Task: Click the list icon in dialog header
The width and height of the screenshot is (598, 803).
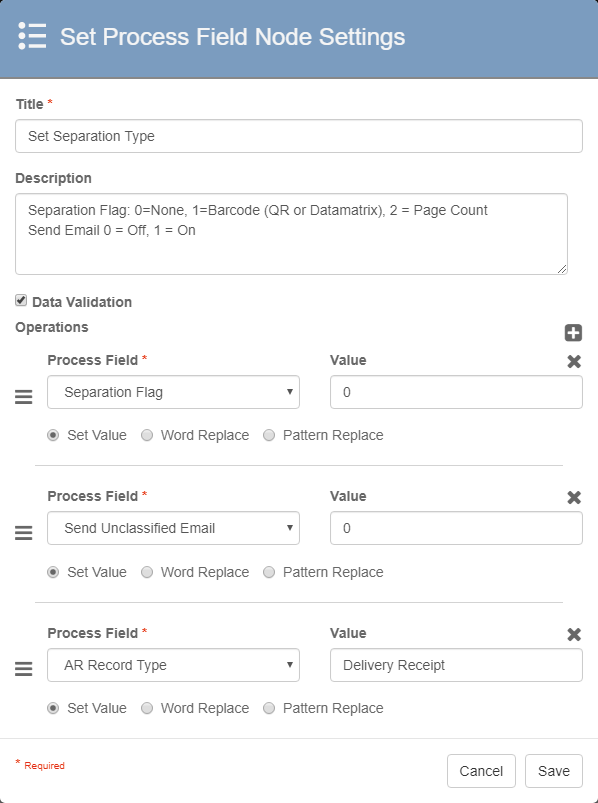Action: click(32, 36)
